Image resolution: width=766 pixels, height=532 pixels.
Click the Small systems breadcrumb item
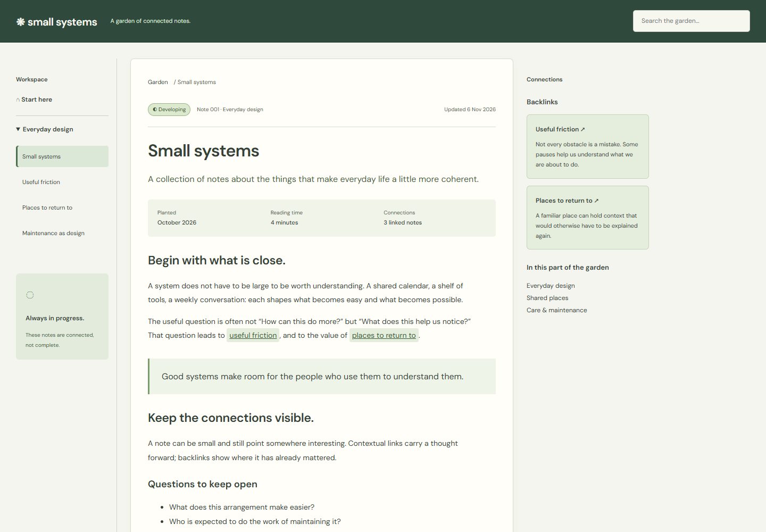coord(197,82)
